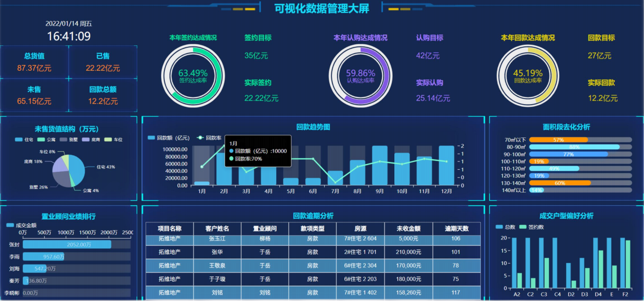Click the 项目名称 column header
The image size is (644, 301).
(x=169, y=229)
